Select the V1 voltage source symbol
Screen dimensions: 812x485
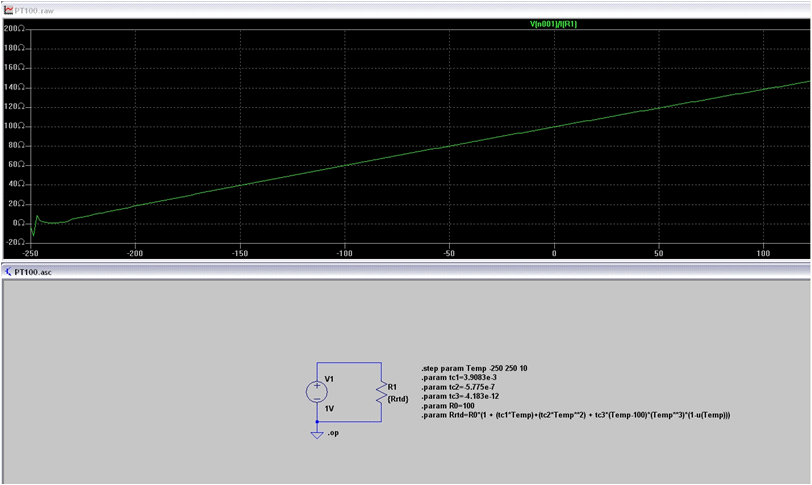pos(317,392)
